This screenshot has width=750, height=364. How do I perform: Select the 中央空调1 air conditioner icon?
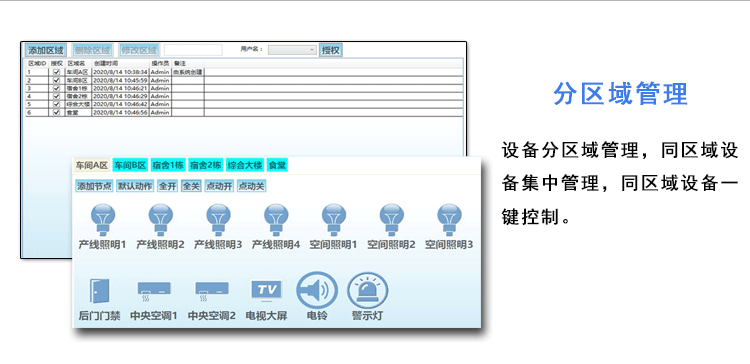coord(154,291)
